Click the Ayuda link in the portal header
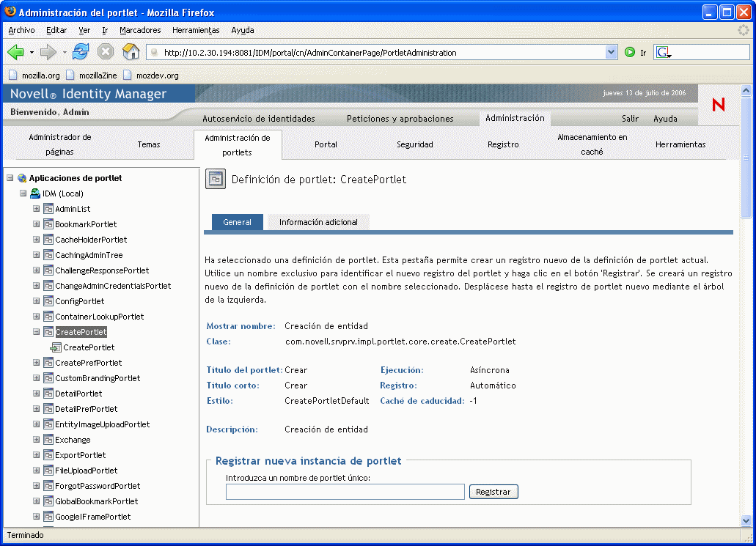756x546 pixels. click(665, 119)
